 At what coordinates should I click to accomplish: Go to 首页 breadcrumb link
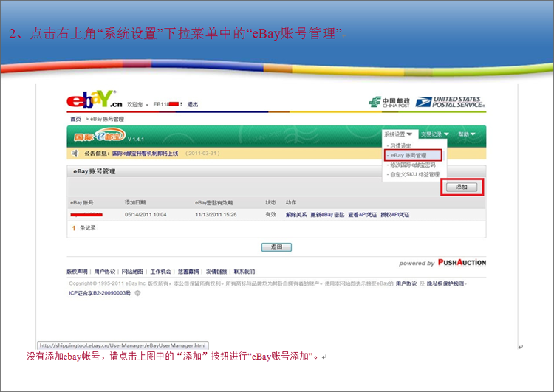coord(75,119)
